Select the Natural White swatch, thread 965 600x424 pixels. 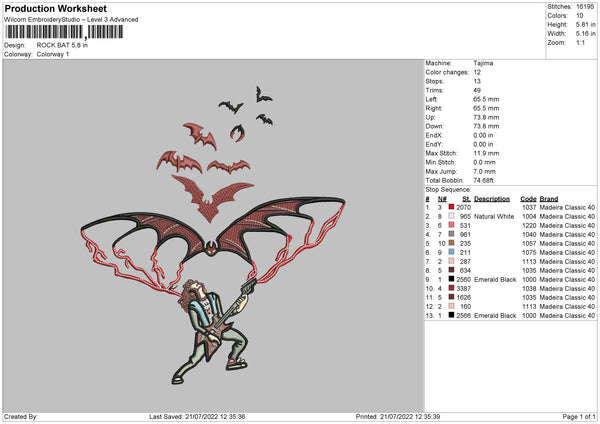click(452, 216)
